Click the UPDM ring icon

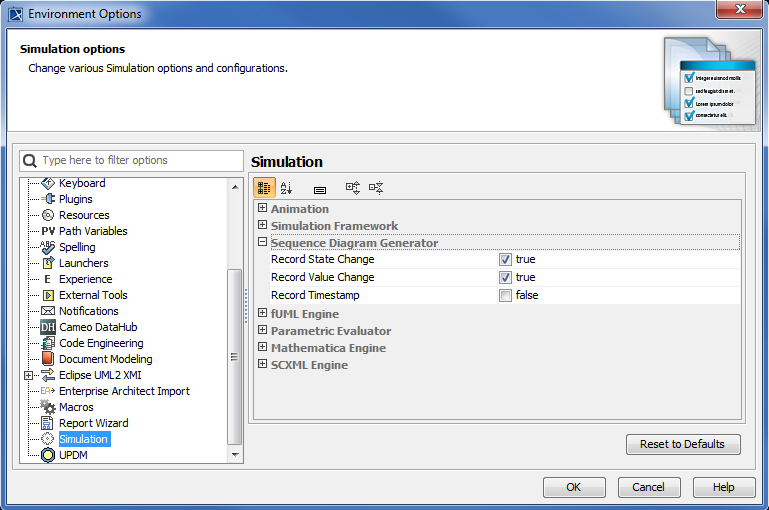(x=48, y=455)
